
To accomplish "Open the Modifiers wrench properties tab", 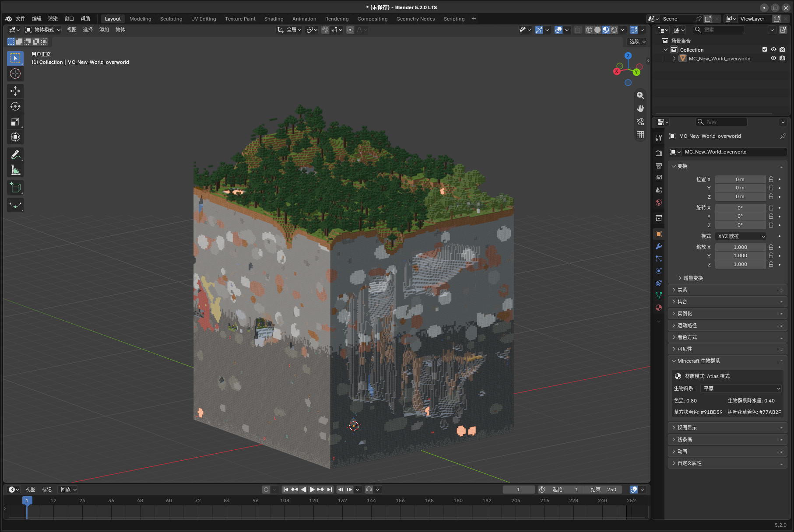I will click(659, 246).
